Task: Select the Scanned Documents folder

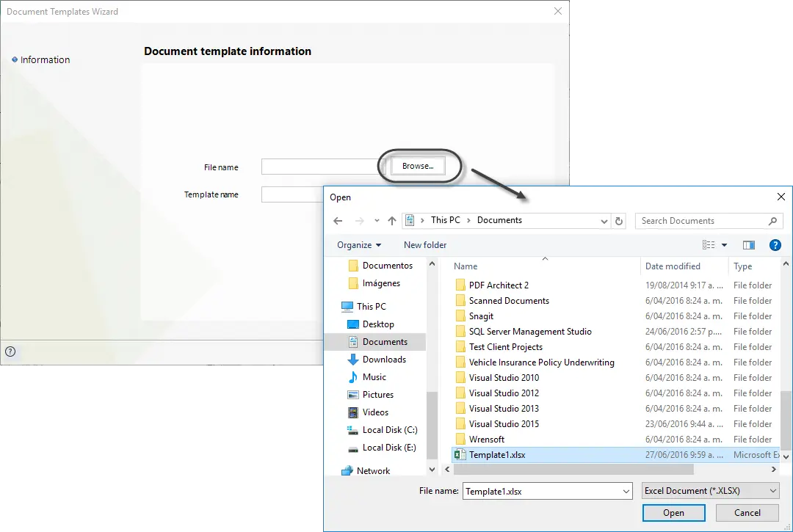Action: [509, 301]
